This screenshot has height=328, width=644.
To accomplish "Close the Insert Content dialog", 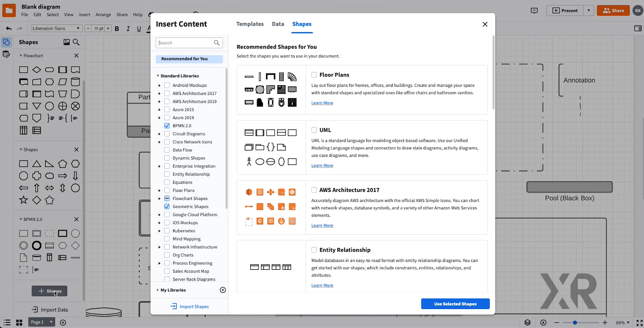I will pyautogui.click(x=485, y=24).
